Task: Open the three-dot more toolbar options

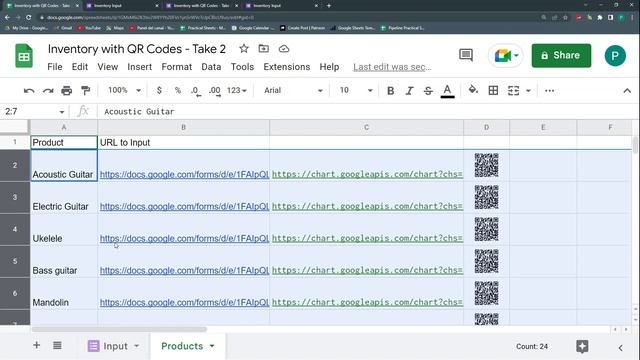Action: (x=549, y=91)
